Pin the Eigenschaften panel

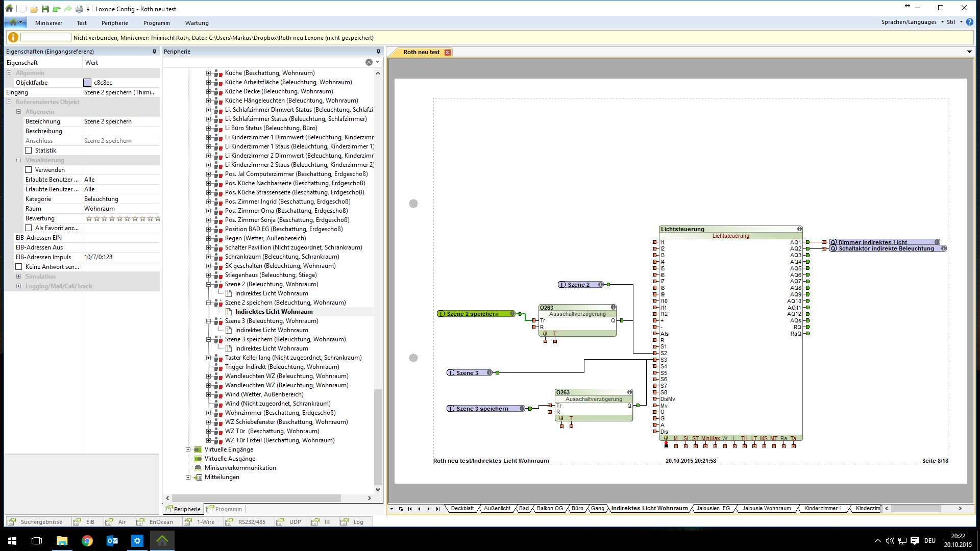pos(154,52)
